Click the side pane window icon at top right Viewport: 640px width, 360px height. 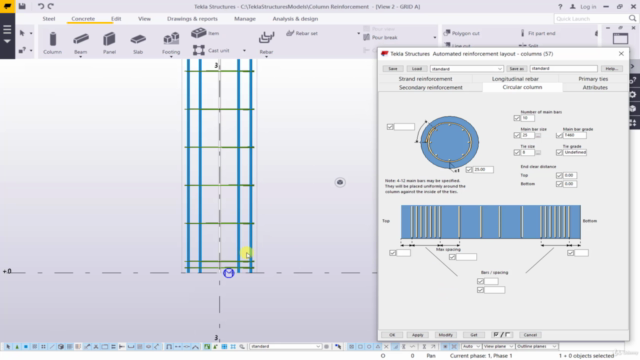pos(620,38)
